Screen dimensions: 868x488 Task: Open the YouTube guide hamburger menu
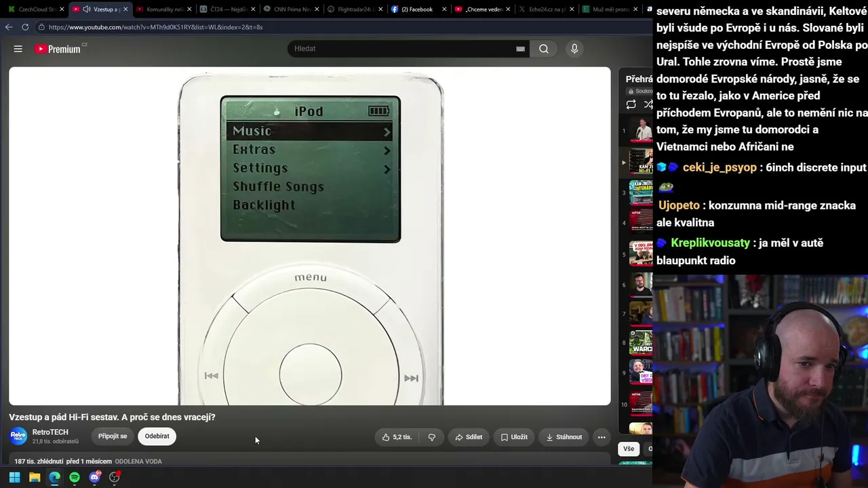pos(18,49)
